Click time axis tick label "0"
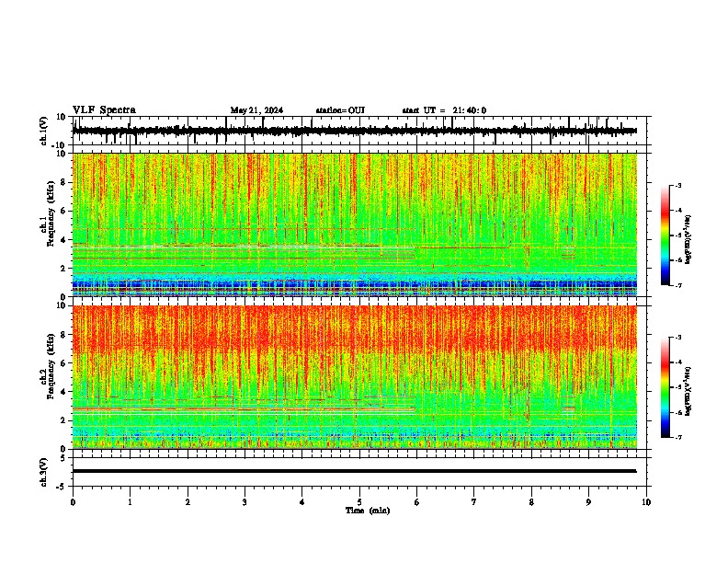 point(73,502)
